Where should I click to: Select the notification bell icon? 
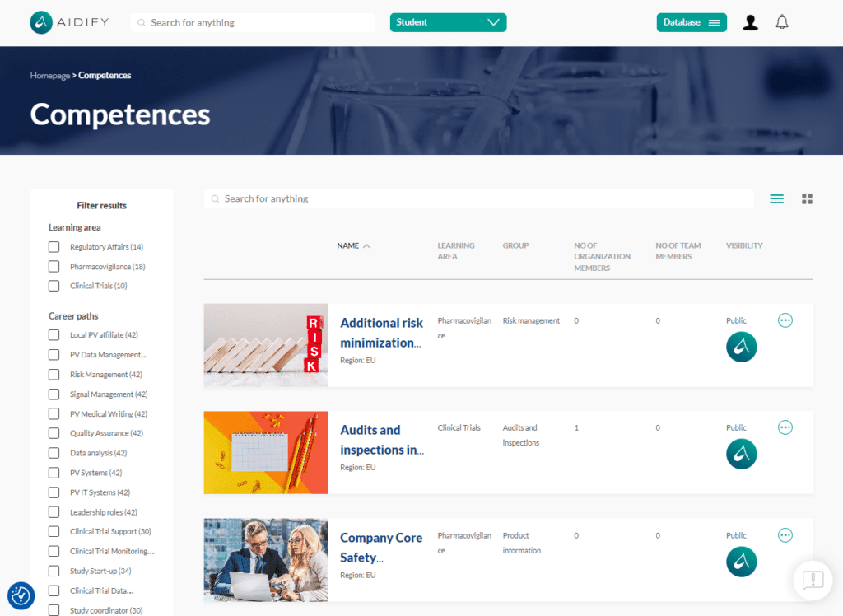coord(783,22)
